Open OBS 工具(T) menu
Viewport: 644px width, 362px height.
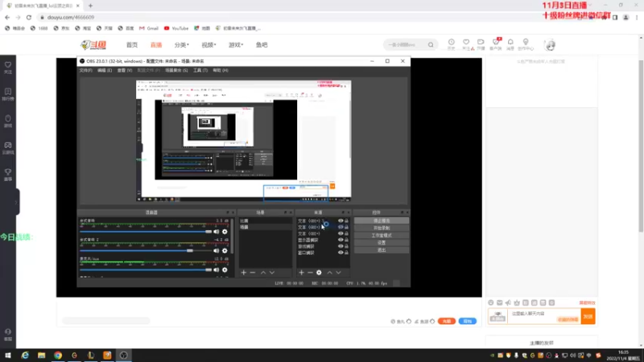click(x=200, y=71)
